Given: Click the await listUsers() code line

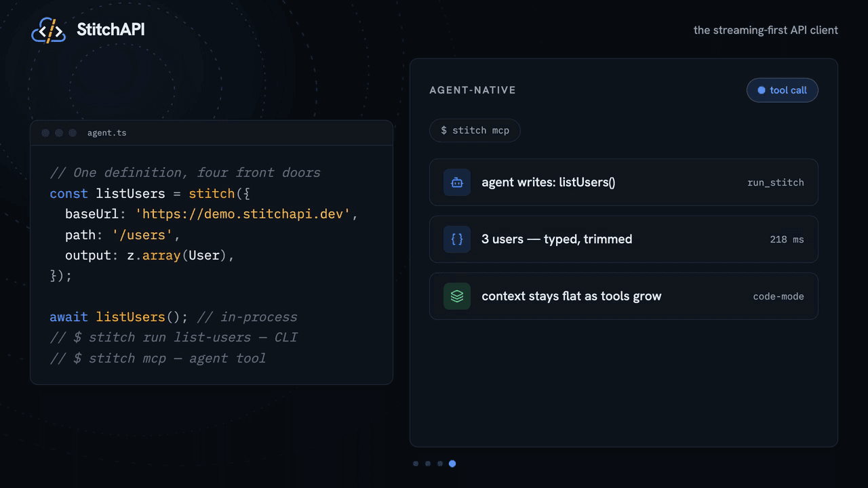Looking at the screenshot, I should pyautogui.click(x=174, y=317).
